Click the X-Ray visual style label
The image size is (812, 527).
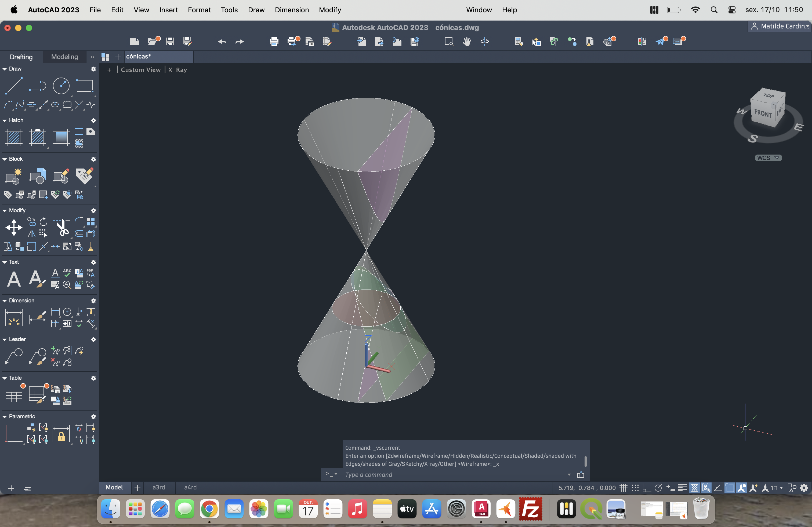(177, 69)
